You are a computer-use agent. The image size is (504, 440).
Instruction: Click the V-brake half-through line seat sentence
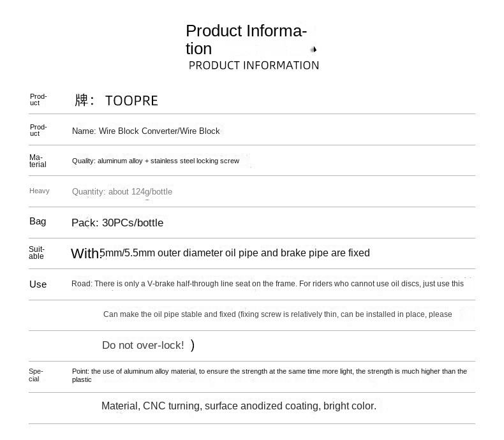coord(267,284)
